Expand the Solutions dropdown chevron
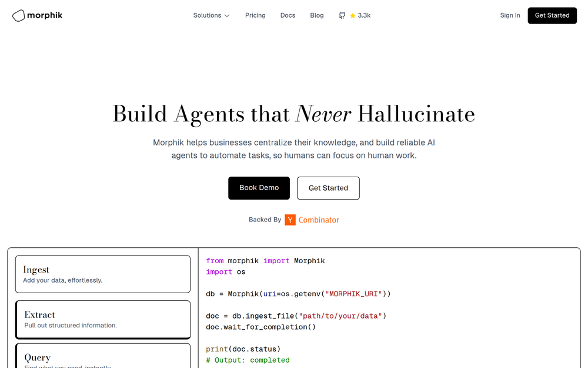 [227, 16]
